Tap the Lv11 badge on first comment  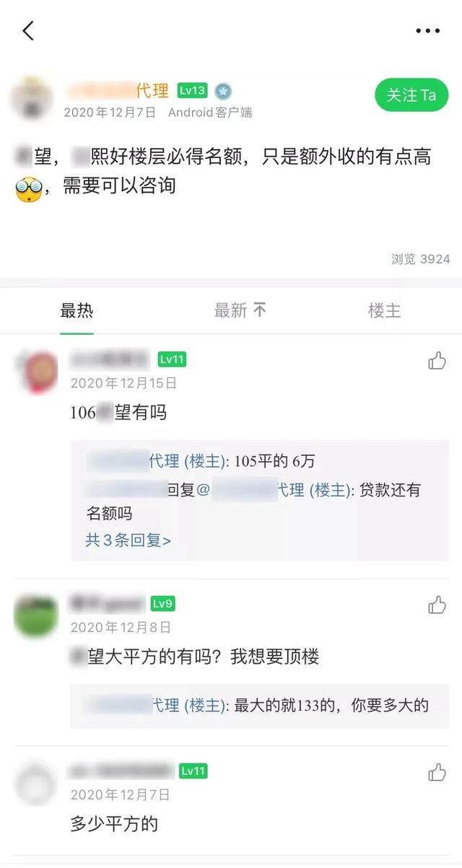click(x=173, y=359)
